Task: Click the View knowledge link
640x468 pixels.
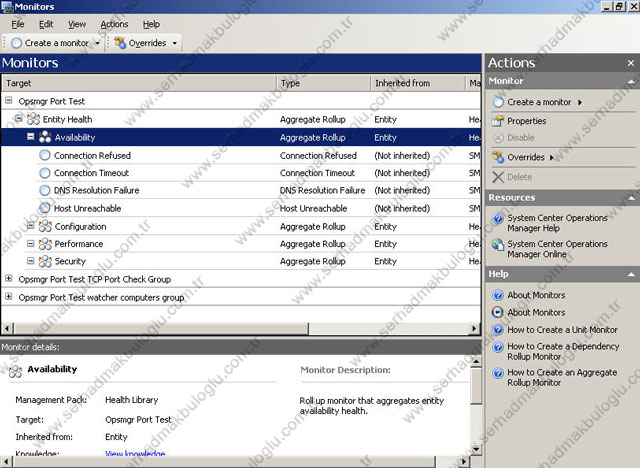Action: pyautogui.click(x=135, y=453)
